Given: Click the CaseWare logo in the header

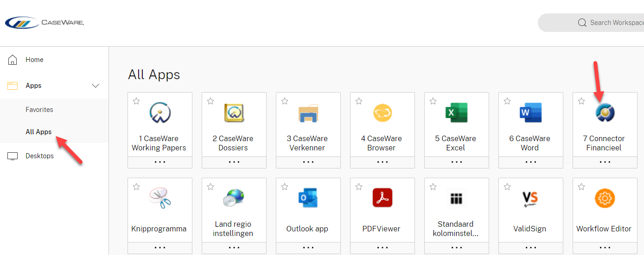Looking at the screenshot, I should tap(45, 22).
